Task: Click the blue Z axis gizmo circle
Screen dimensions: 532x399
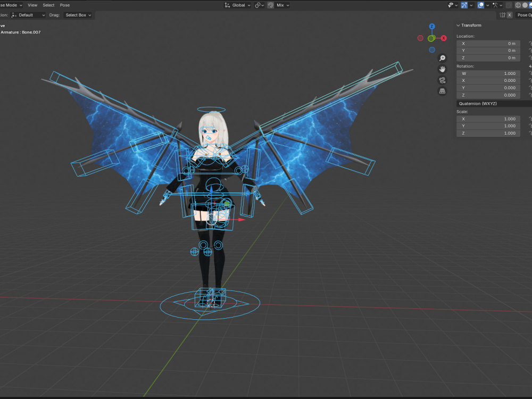Action: coord(432,27)
